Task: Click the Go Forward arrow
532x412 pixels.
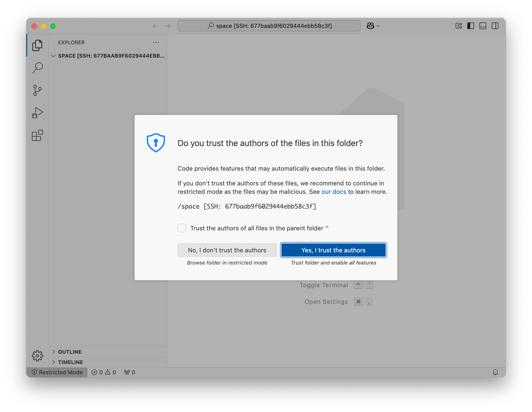Action: (x=168, y=26)
